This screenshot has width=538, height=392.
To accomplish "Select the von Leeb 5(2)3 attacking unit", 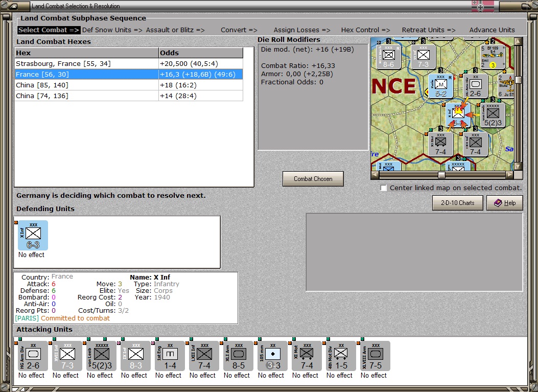I will point(102,356).
